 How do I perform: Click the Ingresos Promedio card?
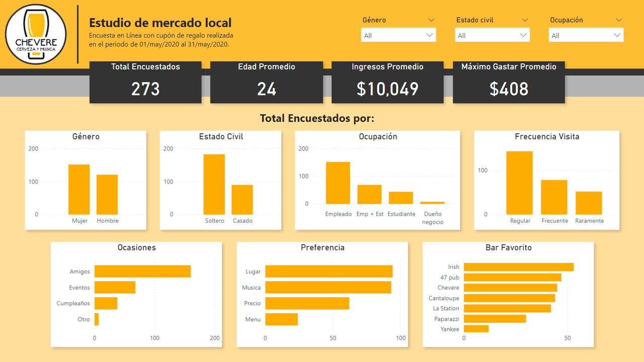click(387, 82)
